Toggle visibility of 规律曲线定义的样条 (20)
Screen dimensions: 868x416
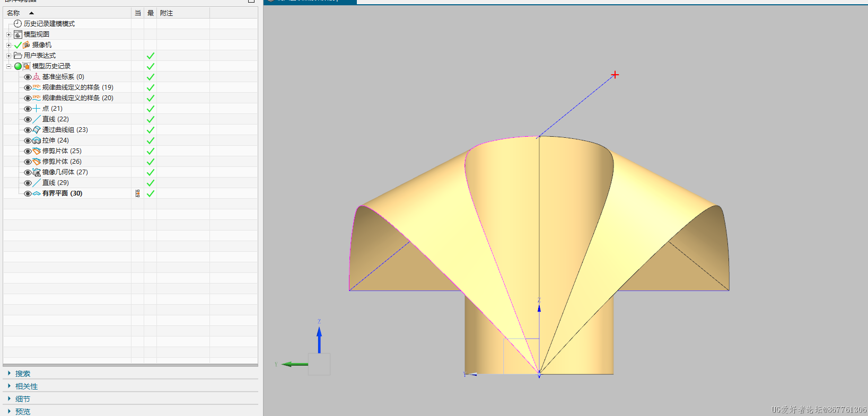28,98
